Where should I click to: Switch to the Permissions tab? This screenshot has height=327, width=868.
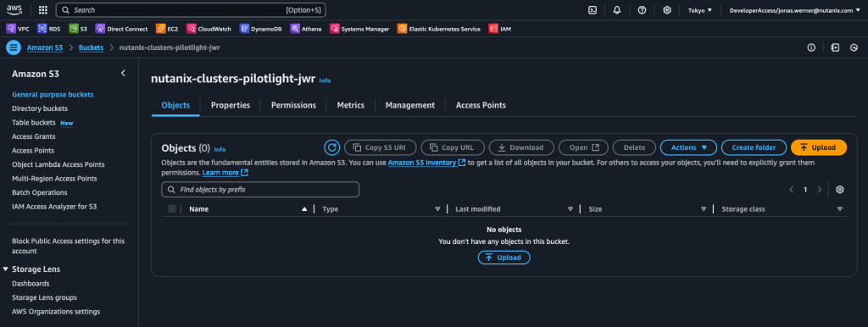293,105
